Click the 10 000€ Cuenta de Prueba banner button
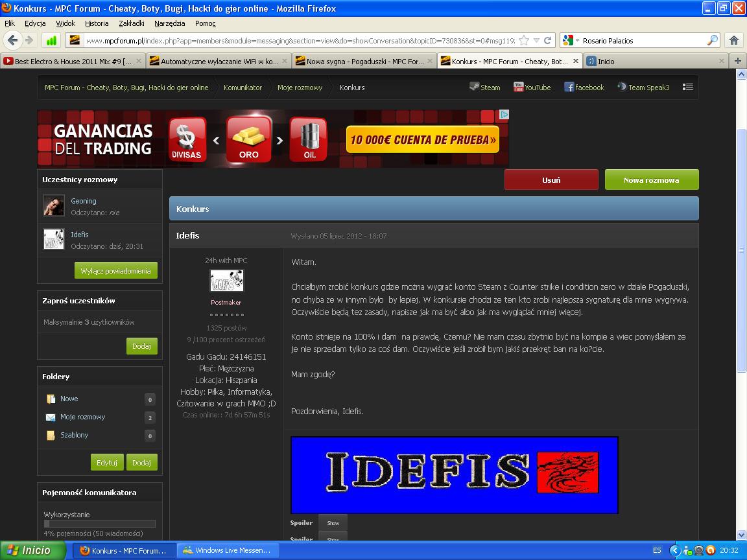Image resolution: width=747 pixels, height=560 pixels. [423, 139]
